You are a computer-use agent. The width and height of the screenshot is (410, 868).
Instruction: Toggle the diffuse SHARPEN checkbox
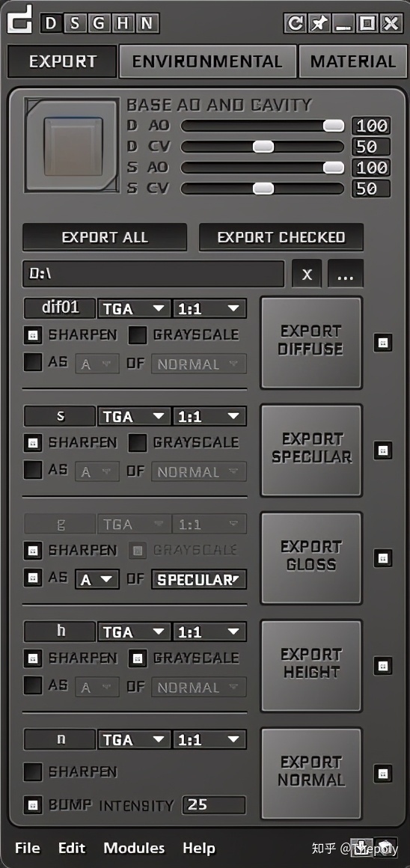tap(33, 334)
